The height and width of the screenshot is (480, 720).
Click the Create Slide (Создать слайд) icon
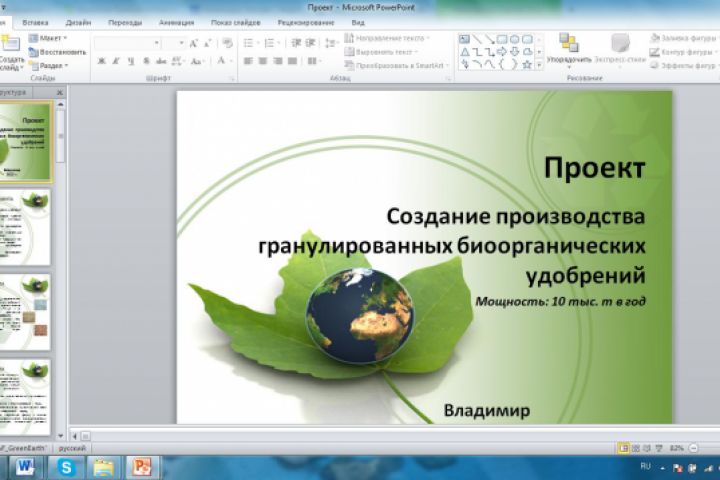11,44
